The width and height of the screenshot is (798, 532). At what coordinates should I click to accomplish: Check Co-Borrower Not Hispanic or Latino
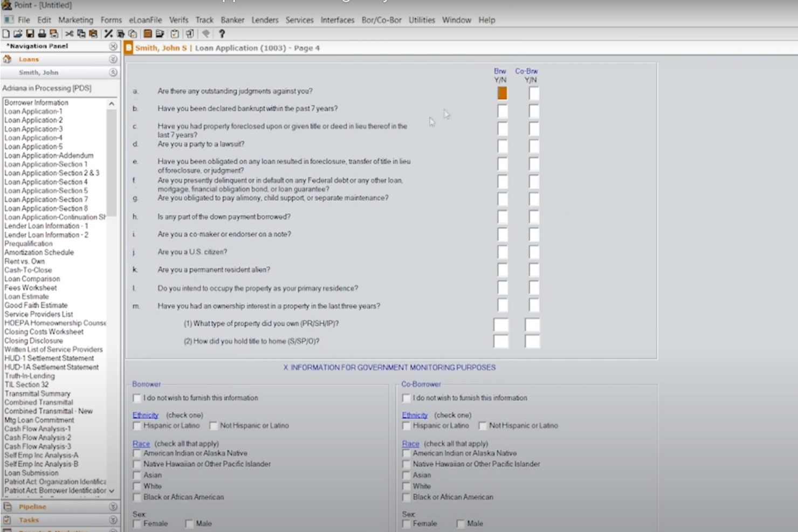483,426
